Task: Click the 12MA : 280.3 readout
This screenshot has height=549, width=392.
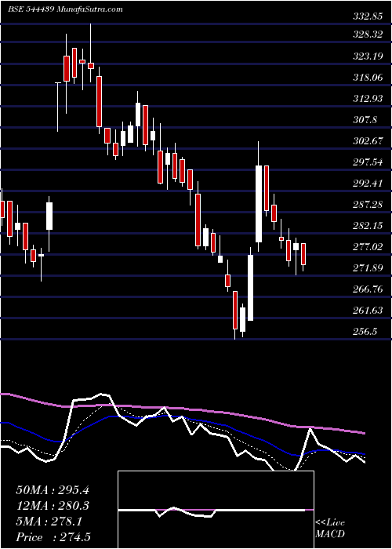Action: [x=53, y=506]
